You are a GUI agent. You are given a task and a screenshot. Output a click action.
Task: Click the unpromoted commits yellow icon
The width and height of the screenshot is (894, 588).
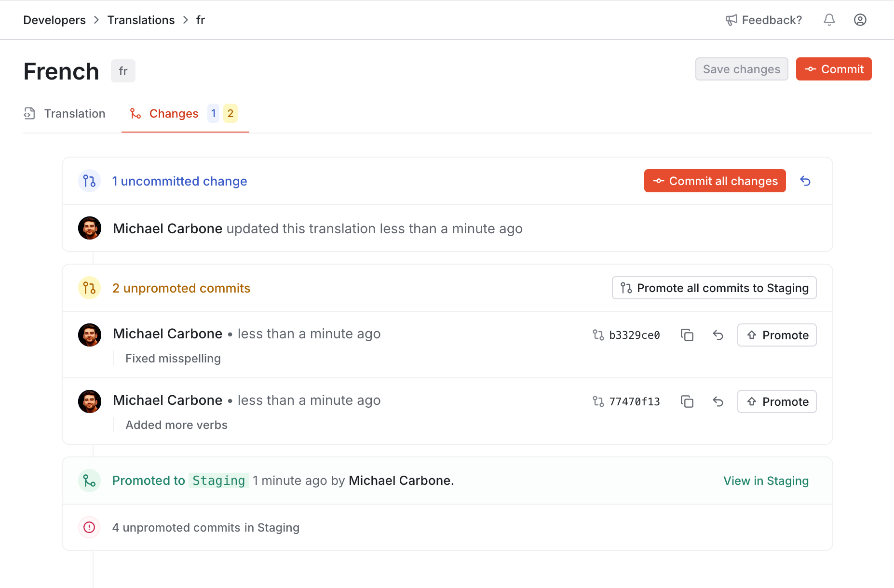[89, 288]
